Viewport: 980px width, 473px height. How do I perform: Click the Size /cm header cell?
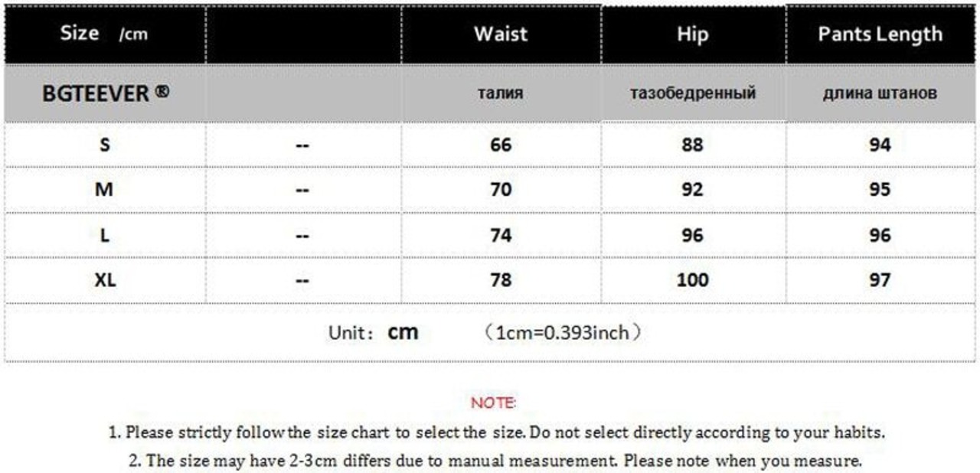click(103, 34)
